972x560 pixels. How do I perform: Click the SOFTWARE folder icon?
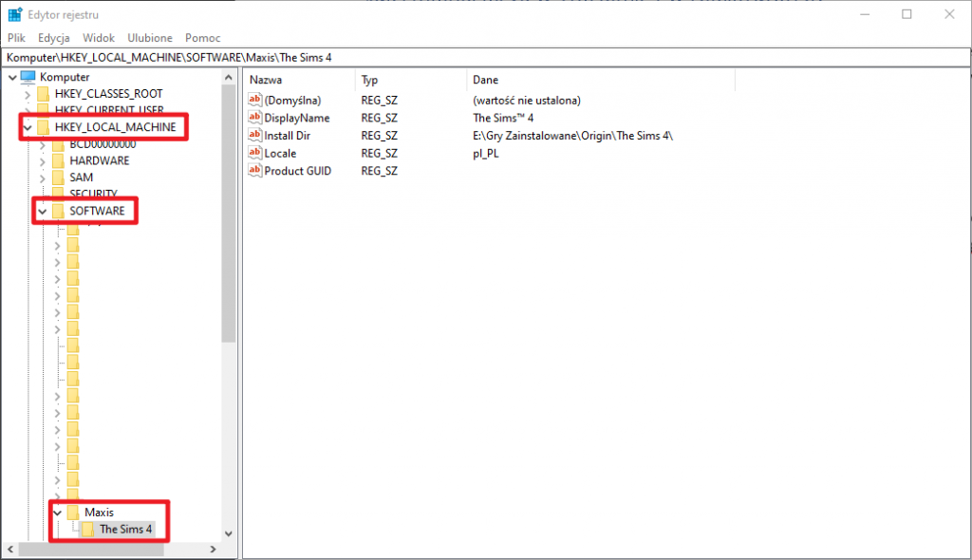(x=58, y=211)
